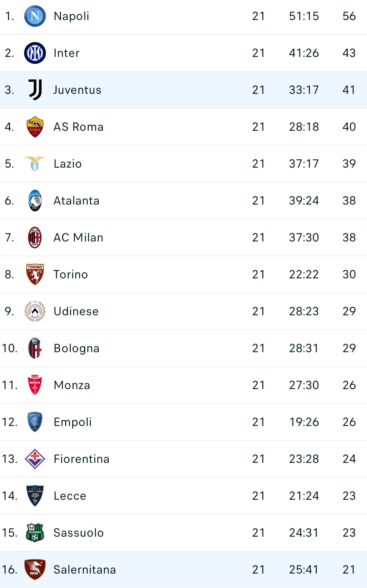Click the AC Milan crest
The width and height of the screenshot is (367, 588).
[x=35, y=237]
